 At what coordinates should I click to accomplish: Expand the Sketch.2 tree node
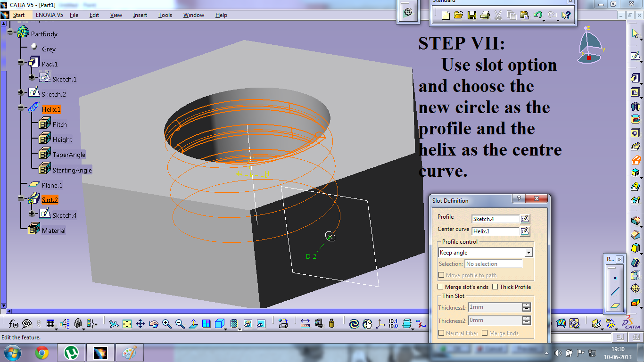tap(21, 92)
